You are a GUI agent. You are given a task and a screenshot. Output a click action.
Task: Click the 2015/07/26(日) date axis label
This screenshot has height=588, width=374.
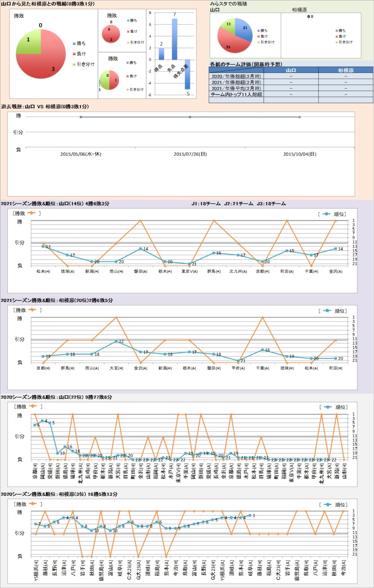190,154
